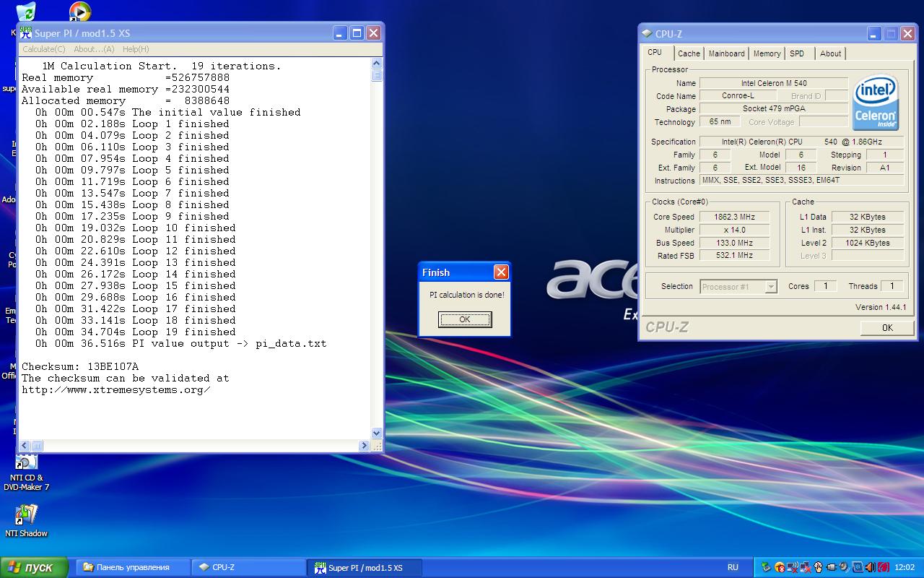Click the Super PI vertical scrollbar thumb
924x578 pixels.
point(377,75)
